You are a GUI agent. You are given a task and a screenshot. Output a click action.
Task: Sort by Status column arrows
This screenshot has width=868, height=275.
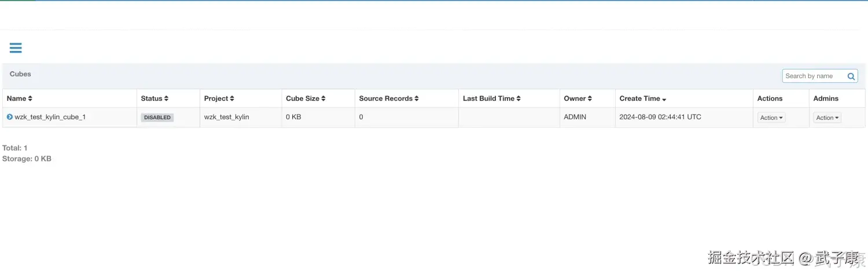coord(166,99)
